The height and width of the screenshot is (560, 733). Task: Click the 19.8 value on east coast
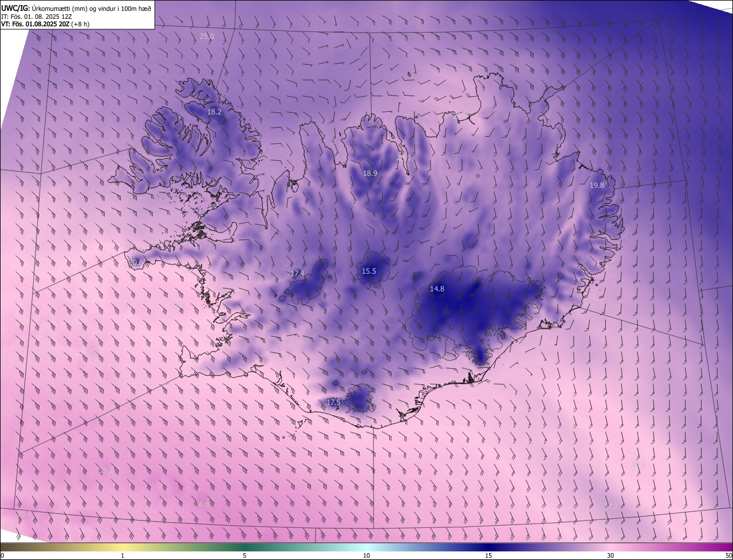pos(597,186)
